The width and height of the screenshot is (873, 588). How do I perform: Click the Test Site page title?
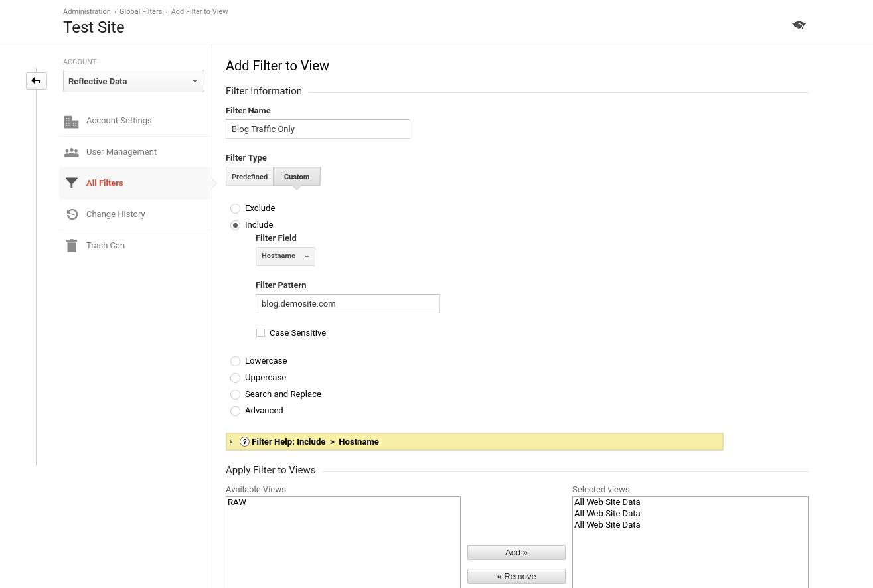point(94,27)
